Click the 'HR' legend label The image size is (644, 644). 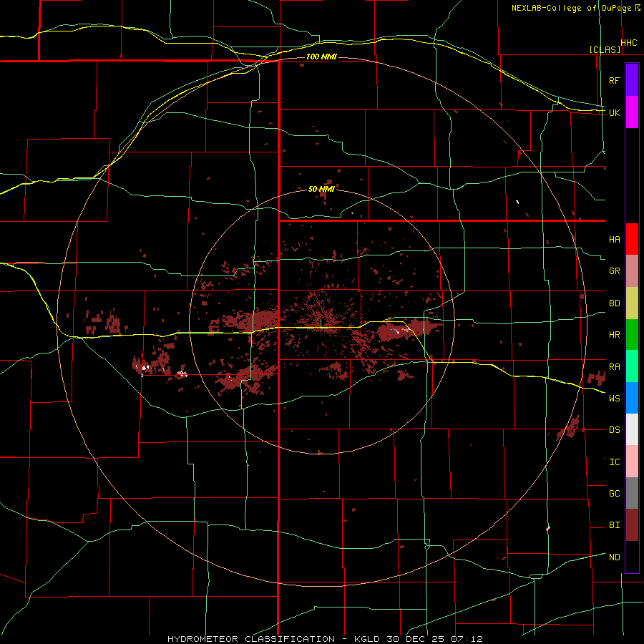(x=614, y=335)
